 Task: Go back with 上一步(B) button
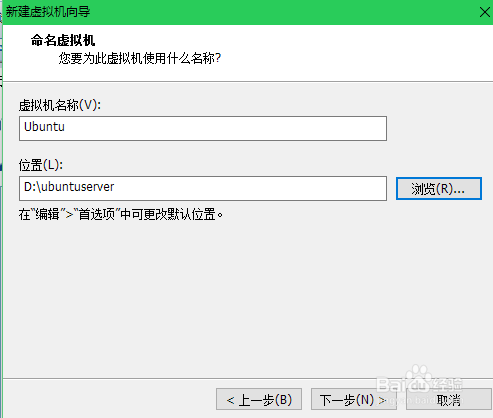pos(259,399)
